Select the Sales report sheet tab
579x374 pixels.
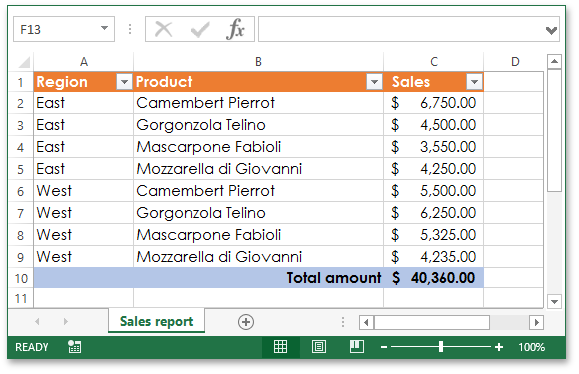click(157, 321)
